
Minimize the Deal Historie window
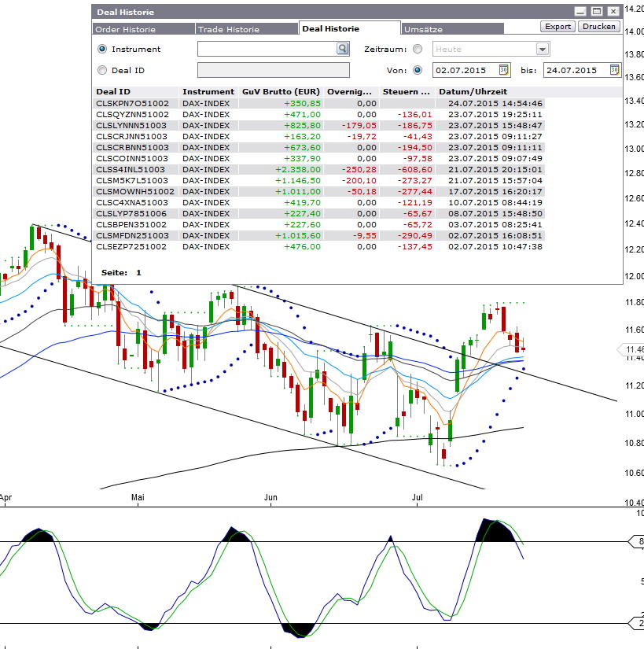[580, 12]
